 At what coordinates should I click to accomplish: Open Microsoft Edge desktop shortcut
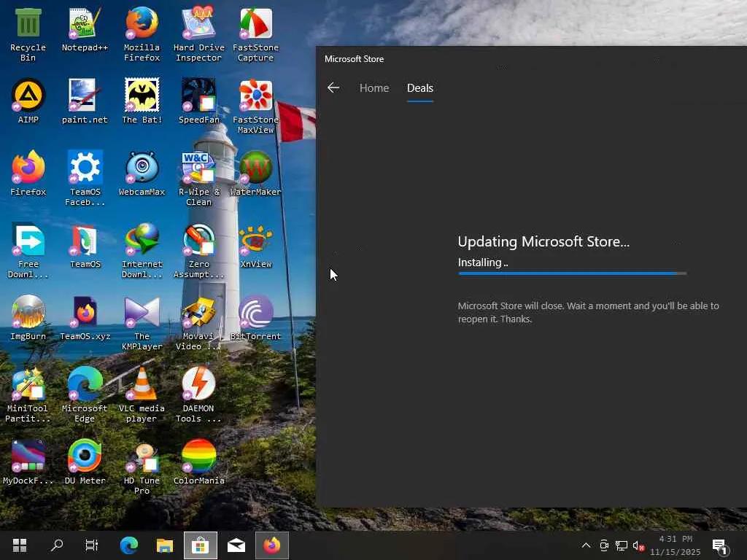[85, 395]
